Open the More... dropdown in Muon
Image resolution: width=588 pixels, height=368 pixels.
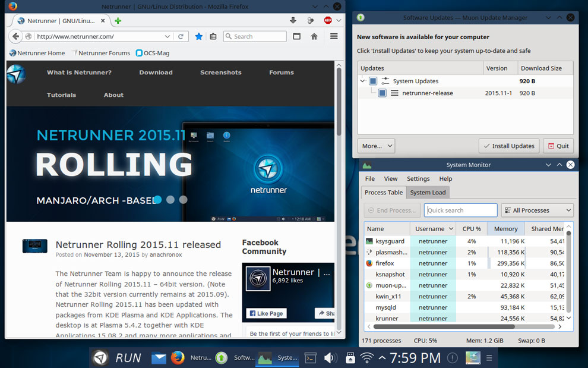tap(376, 146)
